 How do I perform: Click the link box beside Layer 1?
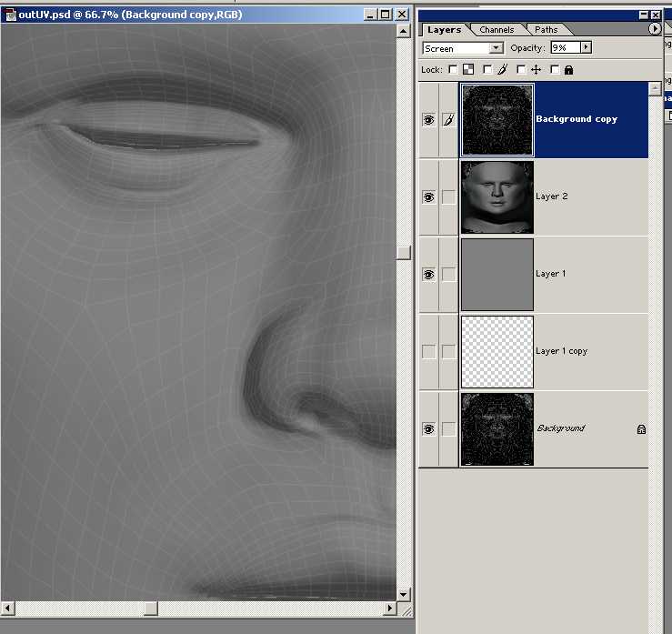click(448, 275)
